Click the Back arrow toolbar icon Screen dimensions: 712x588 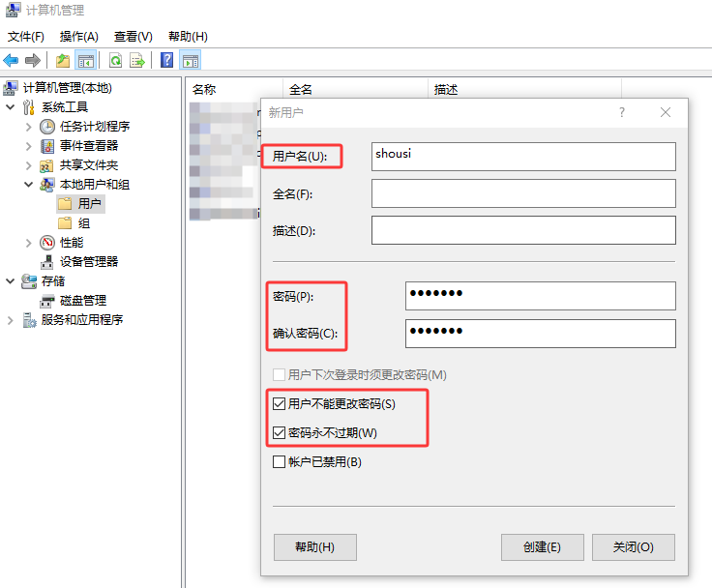pyautogui.click(x=11, y=60)
